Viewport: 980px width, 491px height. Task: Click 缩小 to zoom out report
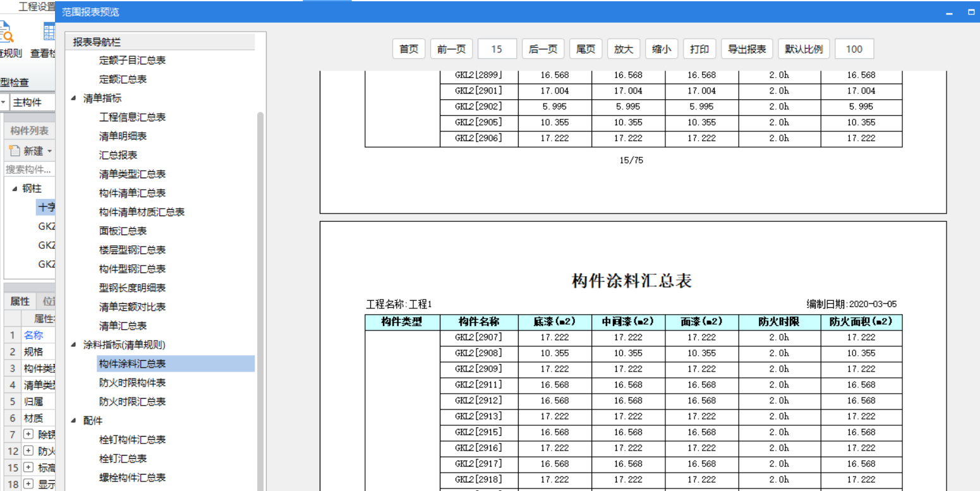coord(662,49)
